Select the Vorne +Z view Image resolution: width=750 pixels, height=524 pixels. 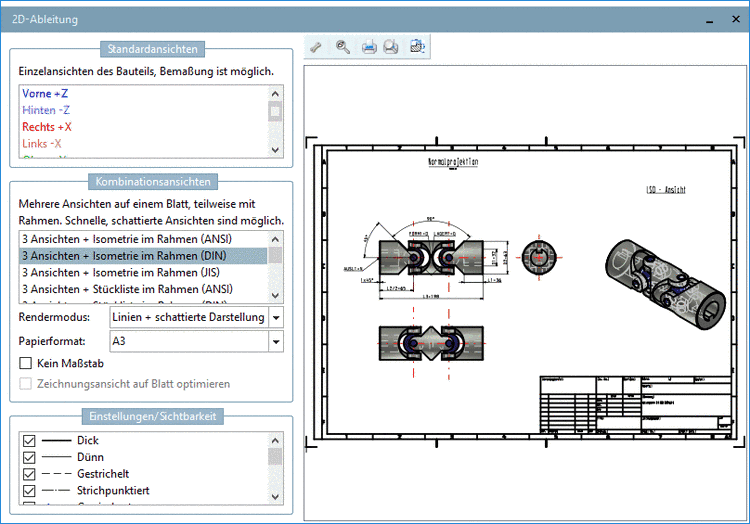point(45,94)
